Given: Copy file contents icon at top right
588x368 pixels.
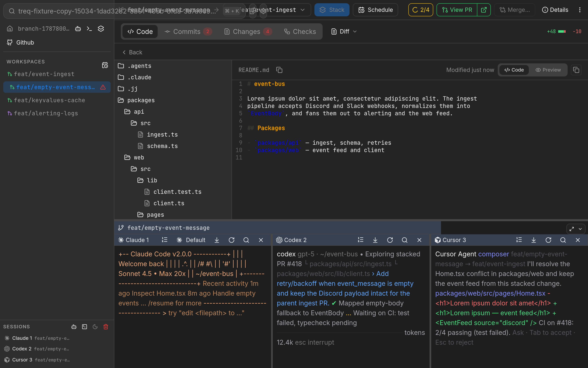Looking at the screenshot, I should point(576,70).
